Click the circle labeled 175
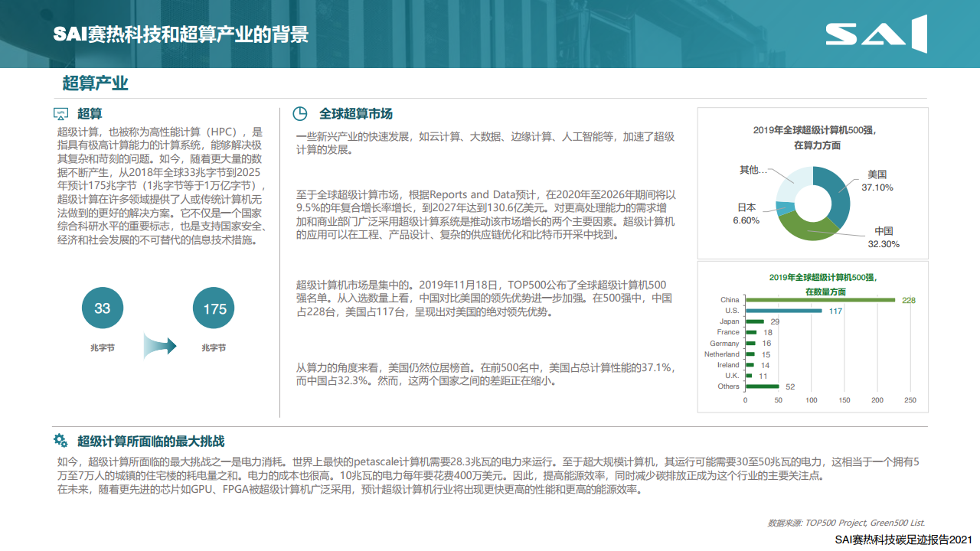Viewport: 980px width, 551px height. [214, 309]
